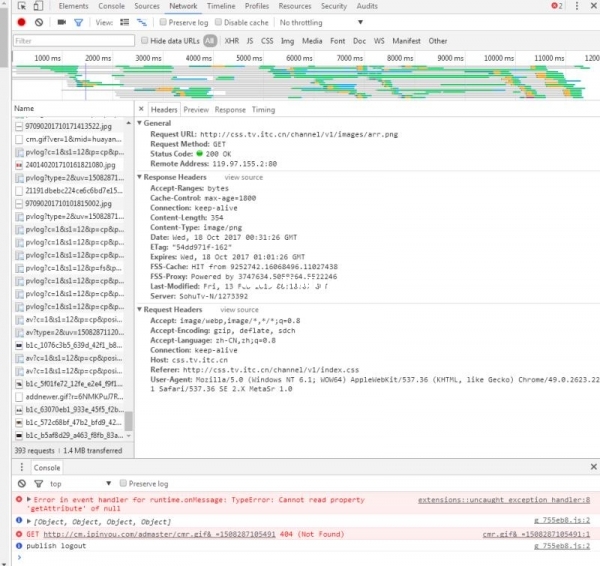
Task: Clear network log circle-slash icon
Action: point(39,23)
